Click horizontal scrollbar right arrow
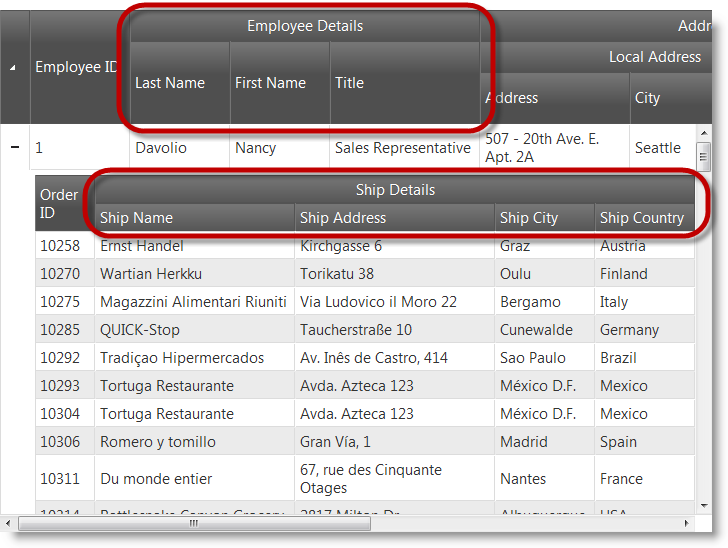 pyautogui.click(x=687, y=523)
